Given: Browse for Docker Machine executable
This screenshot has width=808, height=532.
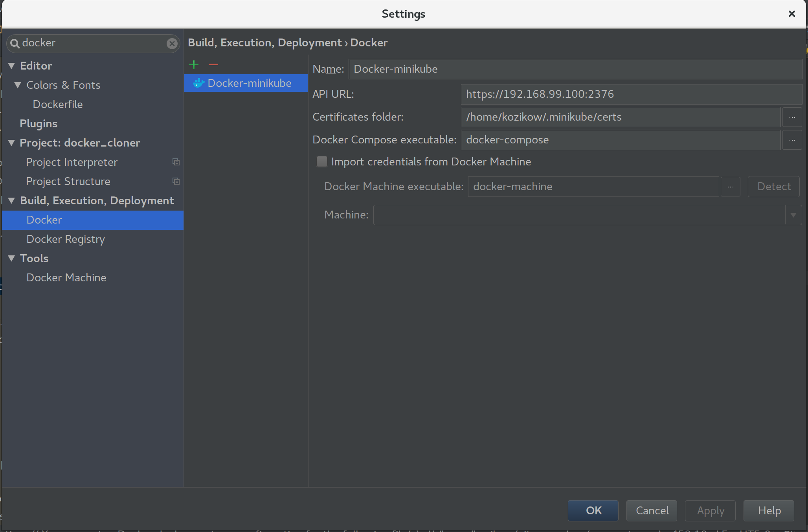Looking at the screenshot, I should point(730,187).
